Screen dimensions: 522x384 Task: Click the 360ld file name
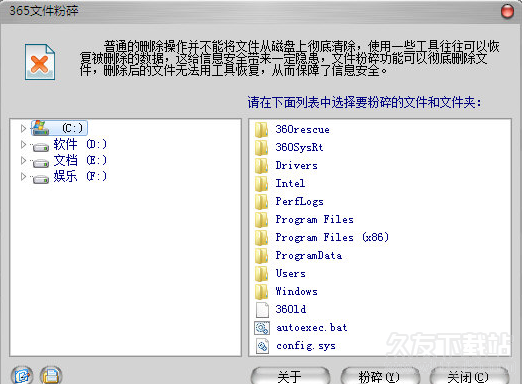[x=291, y=309]
